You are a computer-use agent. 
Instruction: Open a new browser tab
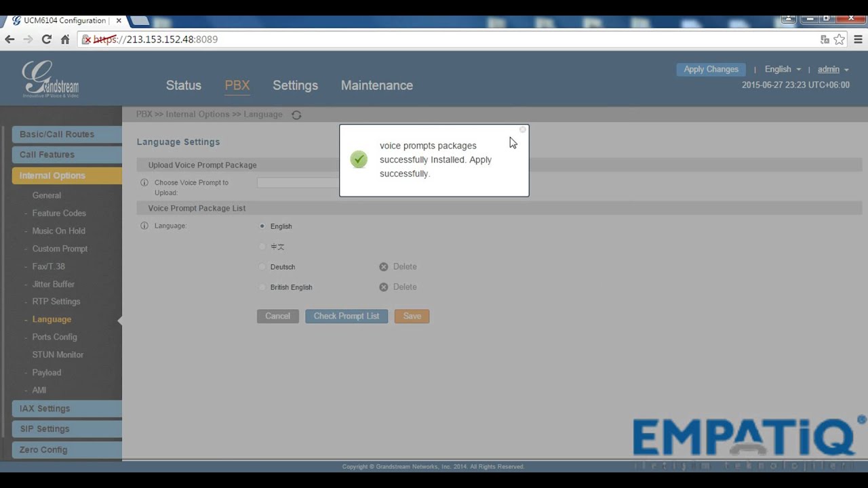[x=140, y=20]
